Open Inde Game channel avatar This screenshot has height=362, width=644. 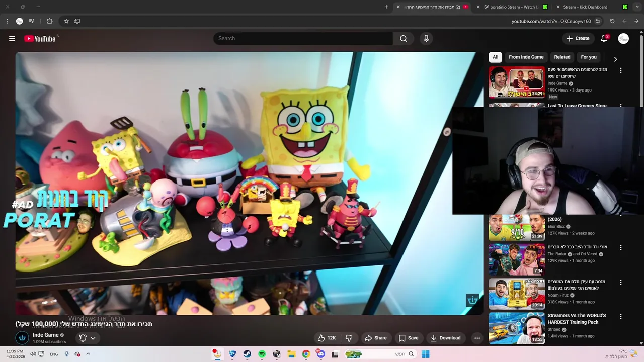(22, 338)
